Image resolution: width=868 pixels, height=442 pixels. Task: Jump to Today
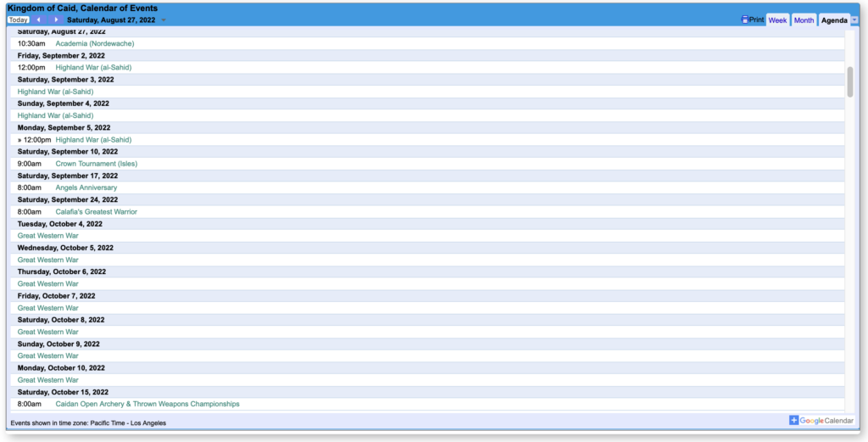tap(19, 20)
